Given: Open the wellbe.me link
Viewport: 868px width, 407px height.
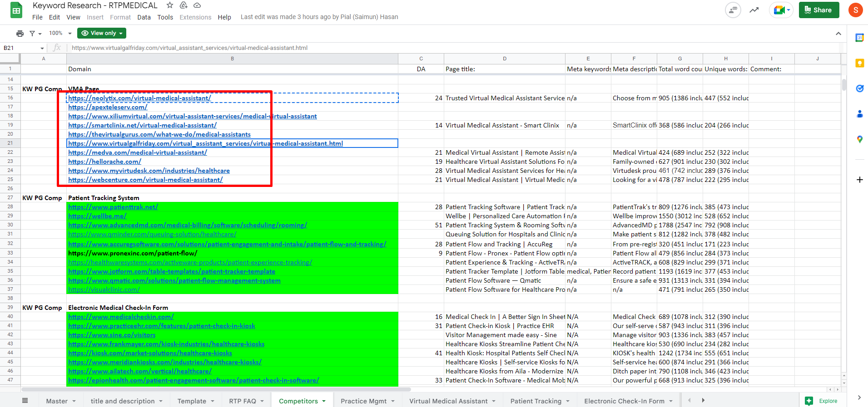Looking at the screenshot, I should [97, 216].
